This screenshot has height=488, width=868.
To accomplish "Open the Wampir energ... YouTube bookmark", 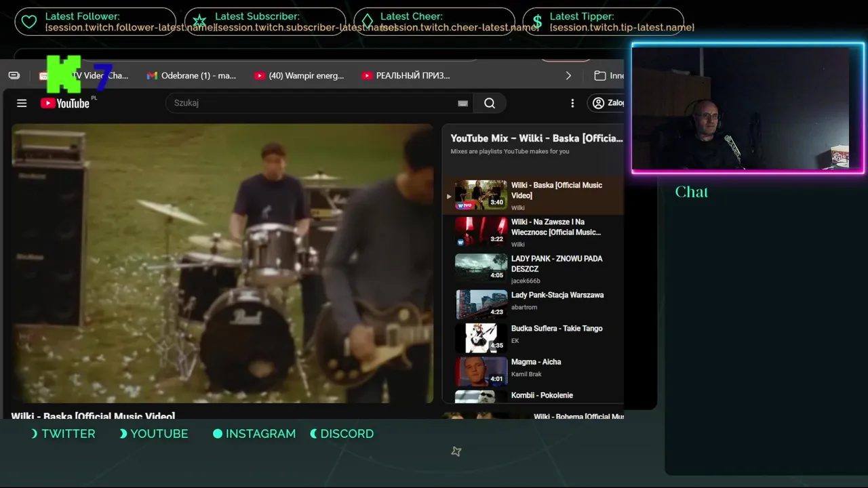I will pyautogui.click(x=299, y=76).
